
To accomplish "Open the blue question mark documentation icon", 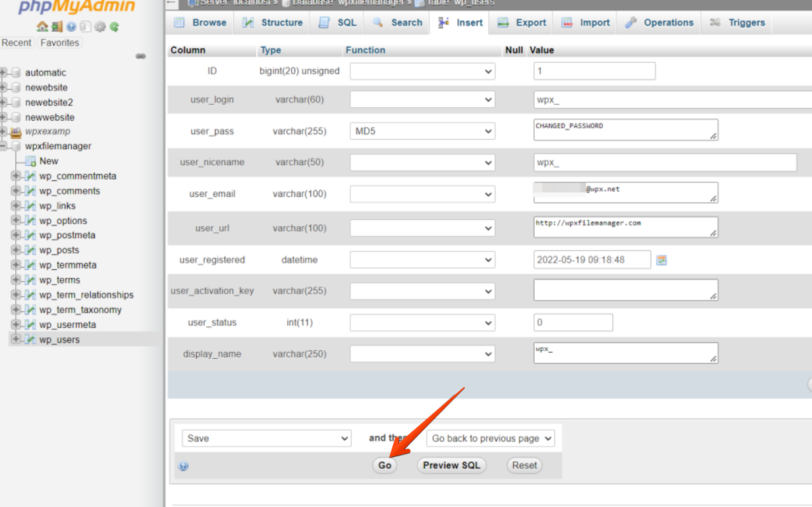I will [x=71, y=27].
